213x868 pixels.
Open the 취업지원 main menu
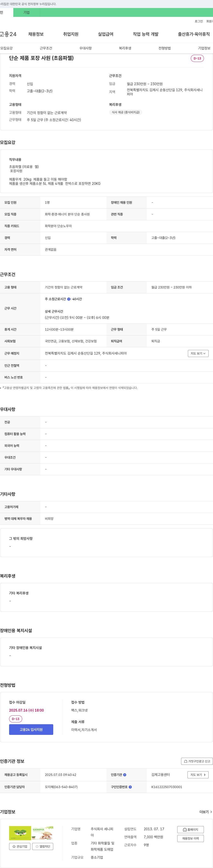coord(71,34)
